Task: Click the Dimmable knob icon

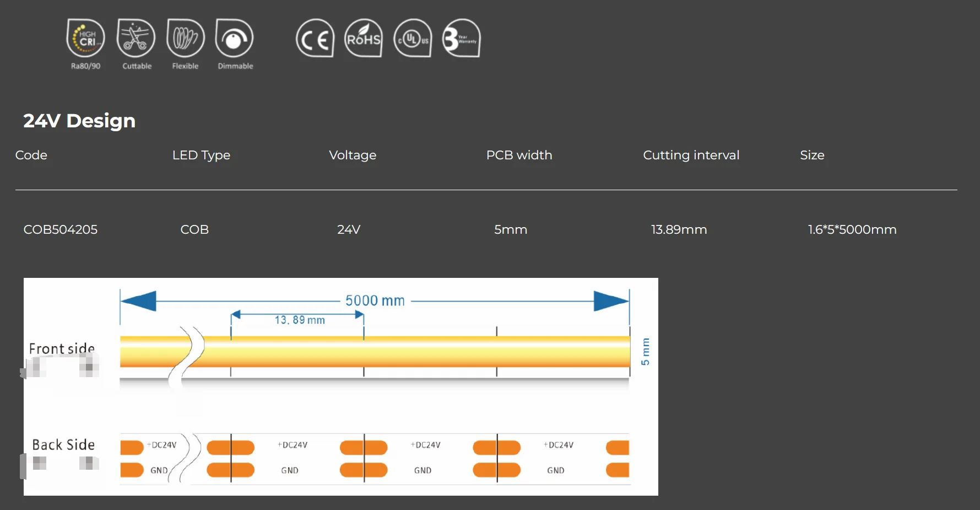Action: point(235,38)
